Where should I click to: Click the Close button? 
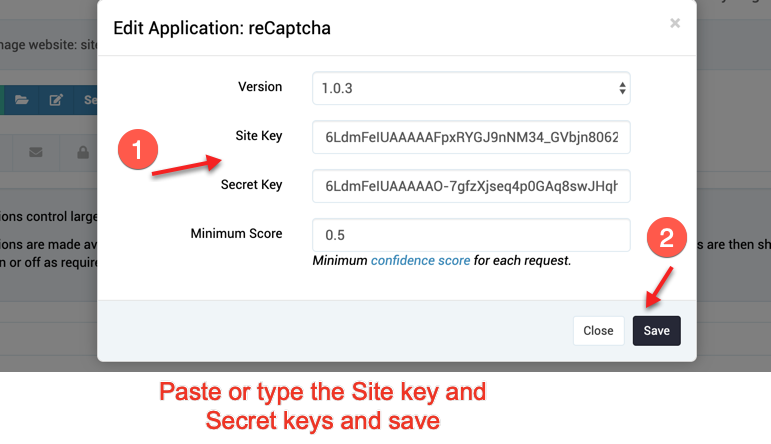[x=598, y=330]
